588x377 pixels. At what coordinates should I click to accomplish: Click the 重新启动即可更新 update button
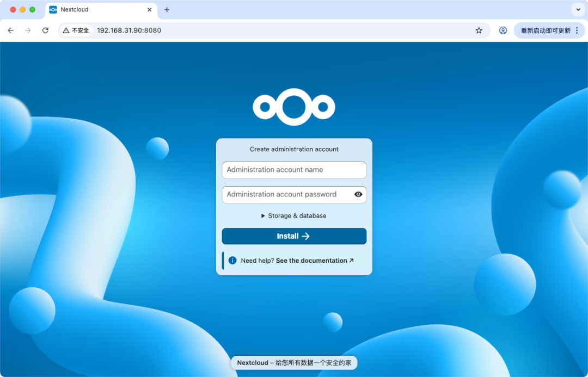click(x=544, y=30)
